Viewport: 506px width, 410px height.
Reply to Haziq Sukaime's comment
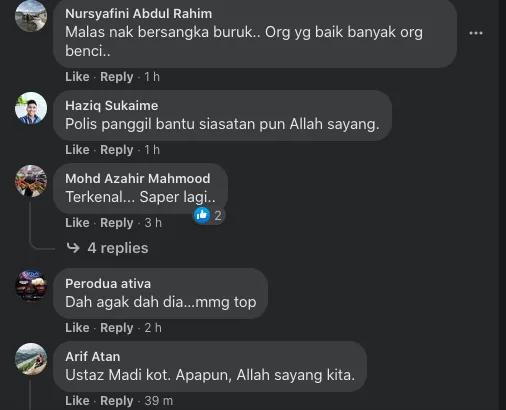[117, 150]
